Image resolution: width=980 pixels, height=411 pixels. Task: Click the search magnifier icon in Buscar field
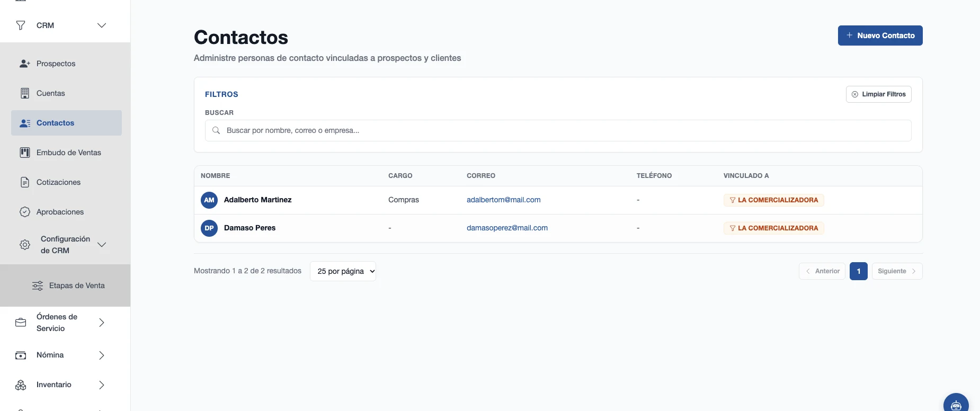pyautogui.click(x=216, y=130)
